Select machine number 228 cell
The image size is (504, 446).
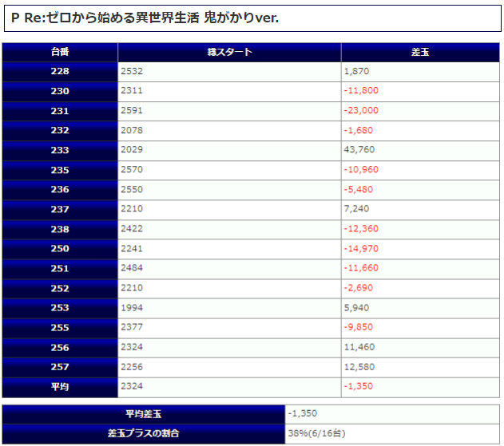pos(60,71)
